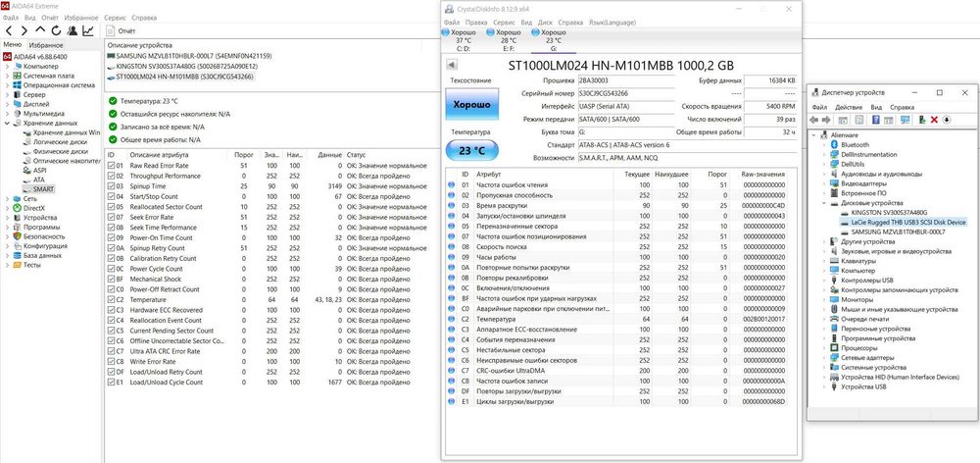
Task: Expand the Системная плата tree node
Action: [8, 76]
